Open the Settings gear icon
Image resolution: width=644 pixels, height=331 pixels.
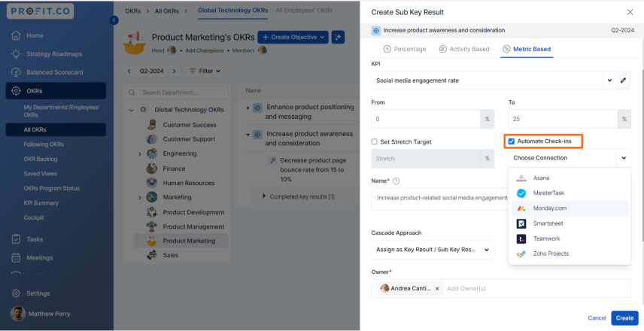tap(16, 293)
